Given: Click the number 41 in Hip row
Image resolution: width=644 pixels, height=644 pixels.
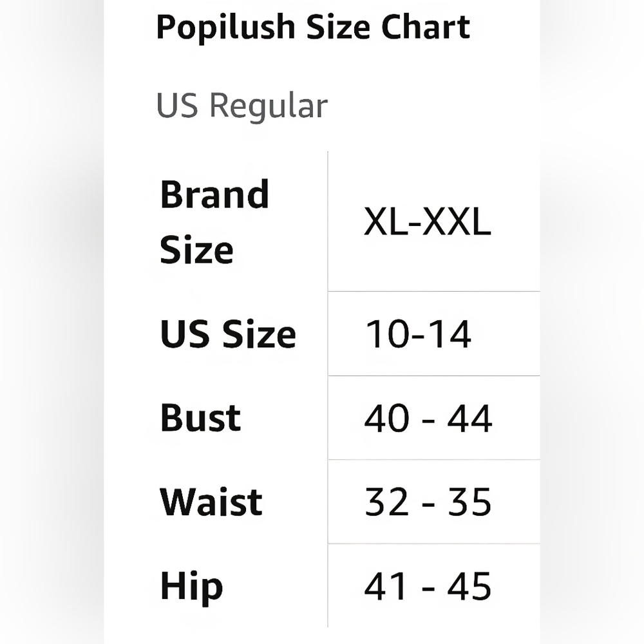Looking at the screenshot, I should (386, 587).
